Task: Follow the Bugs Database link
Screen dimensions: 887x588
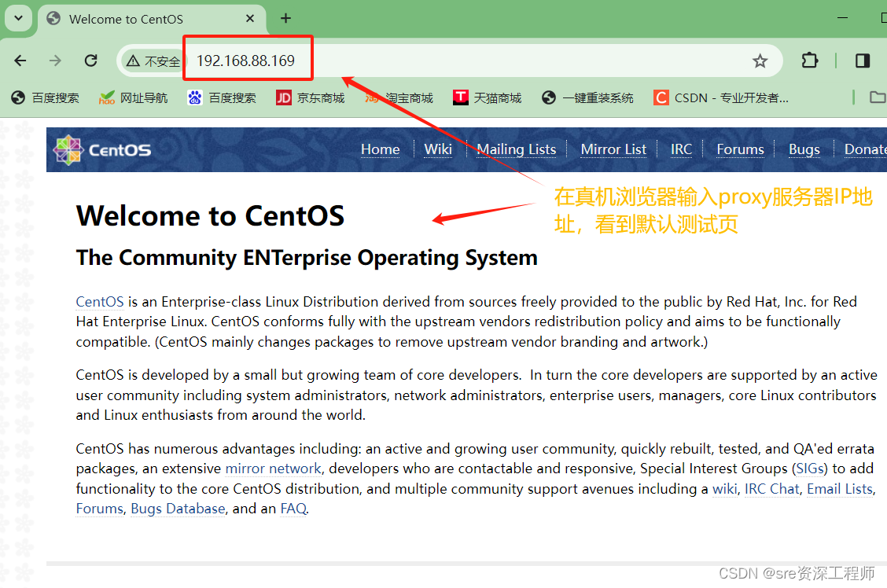Action: pos(178,509)
